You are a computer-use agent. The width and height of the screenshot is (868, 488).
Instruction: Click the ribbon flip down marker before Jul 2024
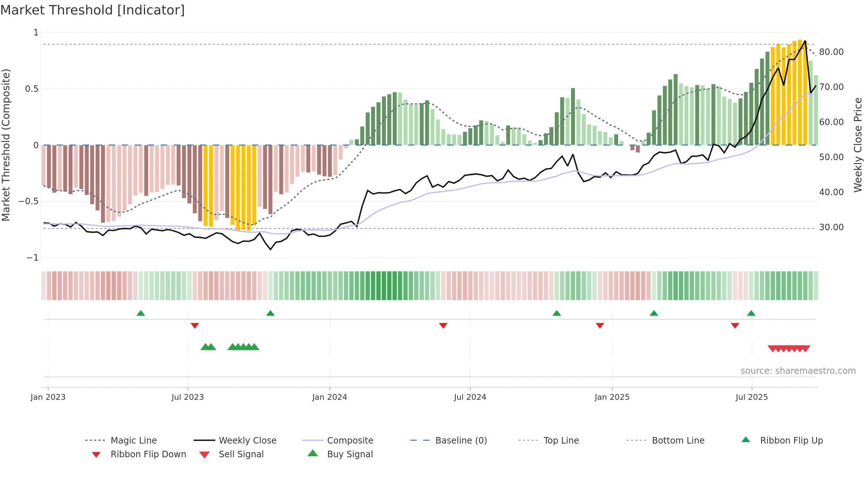[443, 326]
